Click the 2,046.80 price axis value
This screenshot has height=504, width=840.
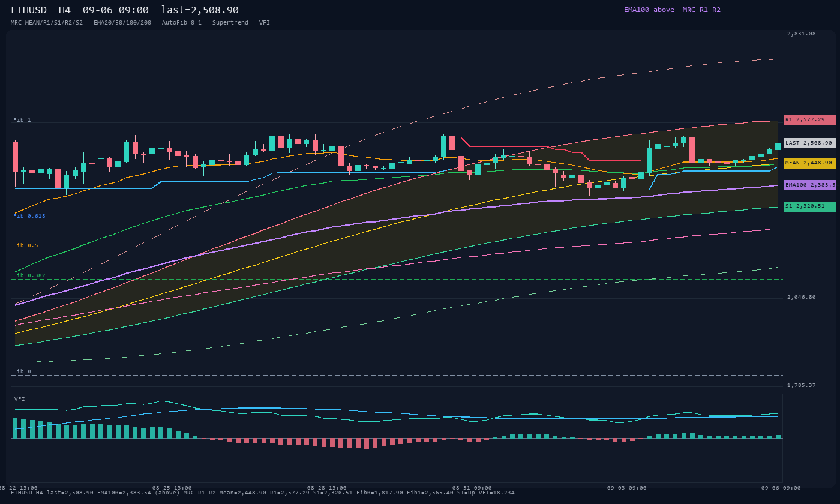(x=802, y=297)
